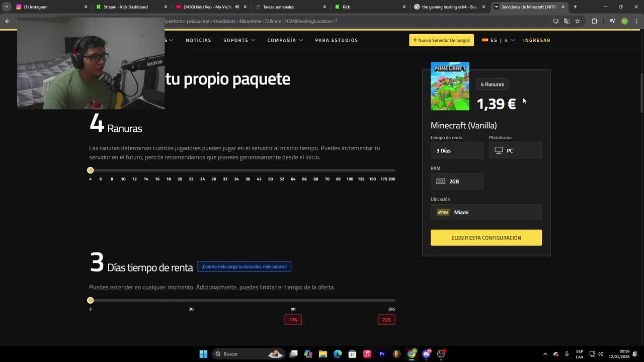644x362 pixels.
Task: Open Premiere Pro from taskbar
Action: [382, 354]
